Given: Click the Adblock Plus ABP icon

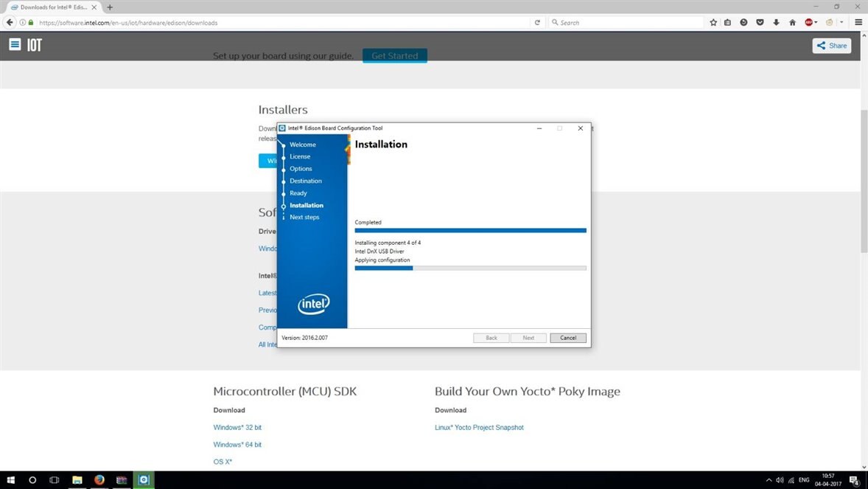Looking at the screenshot, I should coord(809,23).
